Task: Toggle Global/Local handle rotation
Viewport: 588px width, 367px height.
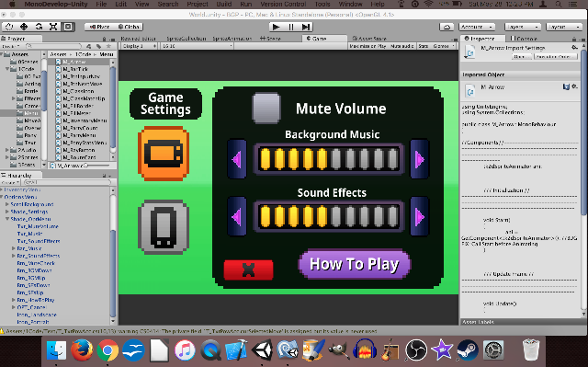Action: (129, 27)
